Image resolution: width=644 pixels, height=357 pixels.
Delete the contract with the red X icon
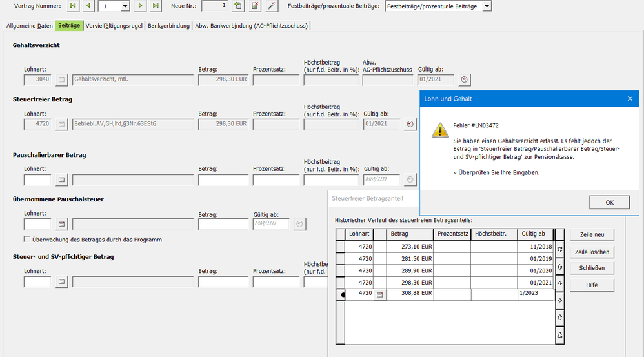(x=255, y=6)
